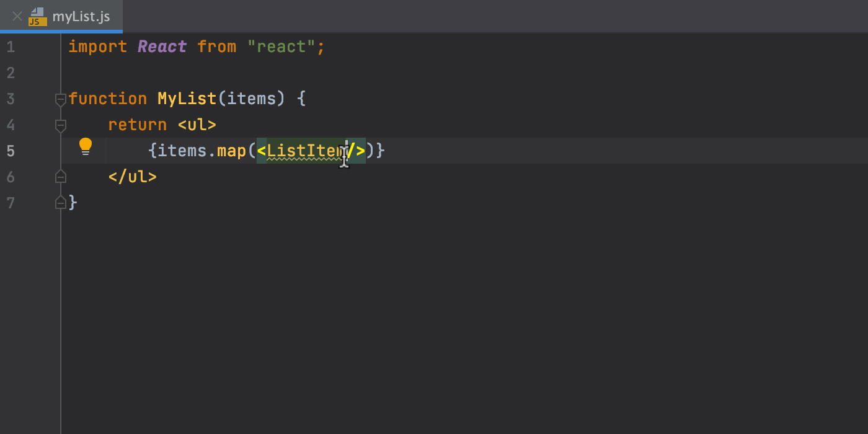868x434 pixels.
Task: Click the return keyword on line 4
Action: pos(138,125)
